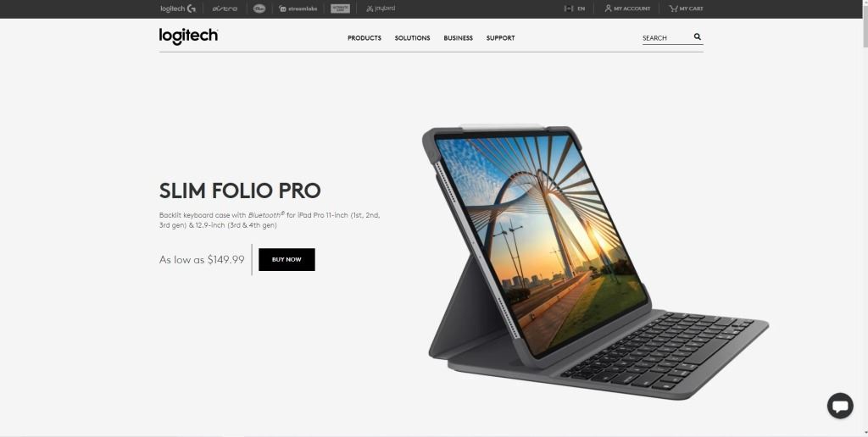Open the EN country language selector
The width and height of the screenshot is (868, 437).
click(574, 8)
